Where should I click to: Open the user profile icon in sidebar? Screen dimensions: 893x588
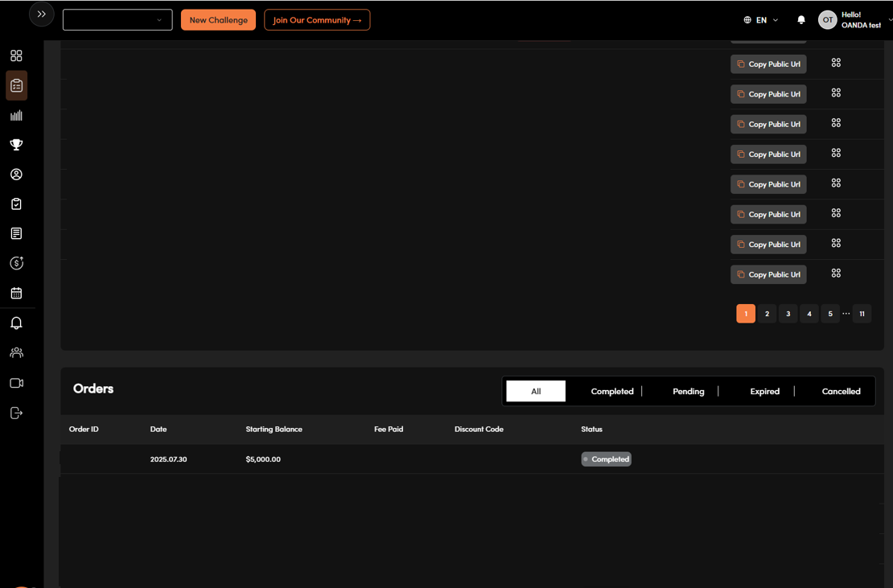pyautogui.click(x=16, y=175)
